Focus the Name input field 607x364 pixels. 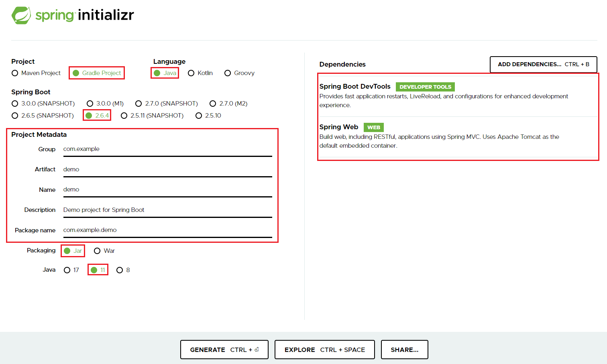[x=168, y=190]
